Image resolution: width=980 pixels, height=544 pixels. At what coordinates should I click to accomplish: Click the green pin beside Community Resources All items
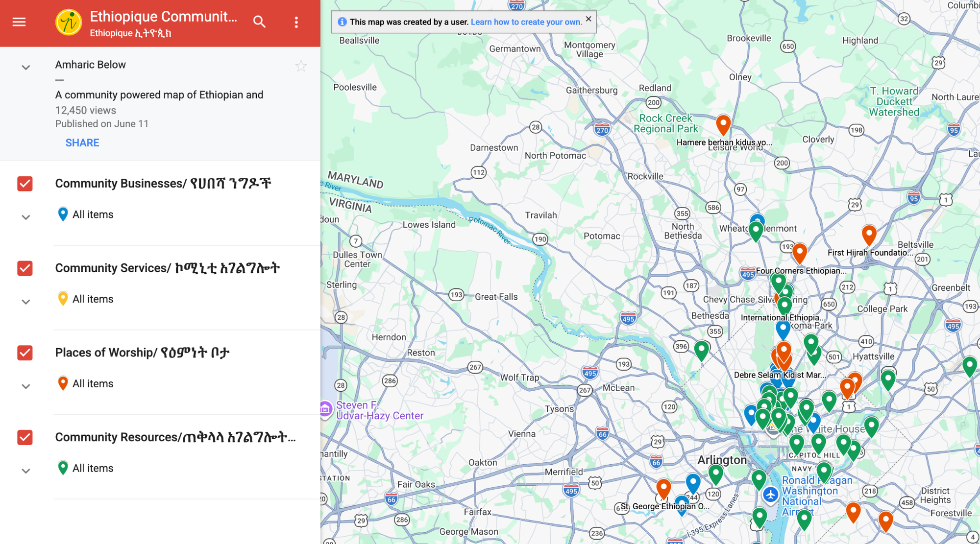coord(63,468)
